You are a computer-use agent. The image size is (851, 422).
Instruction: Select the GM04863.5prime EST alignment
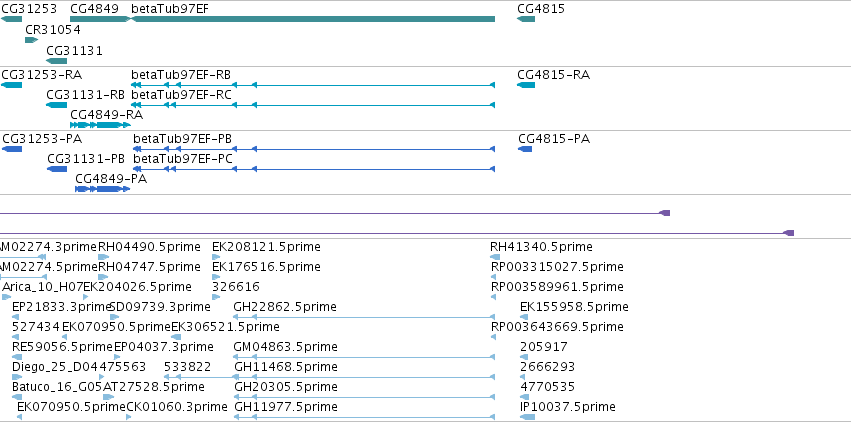(x=364, y=357)
